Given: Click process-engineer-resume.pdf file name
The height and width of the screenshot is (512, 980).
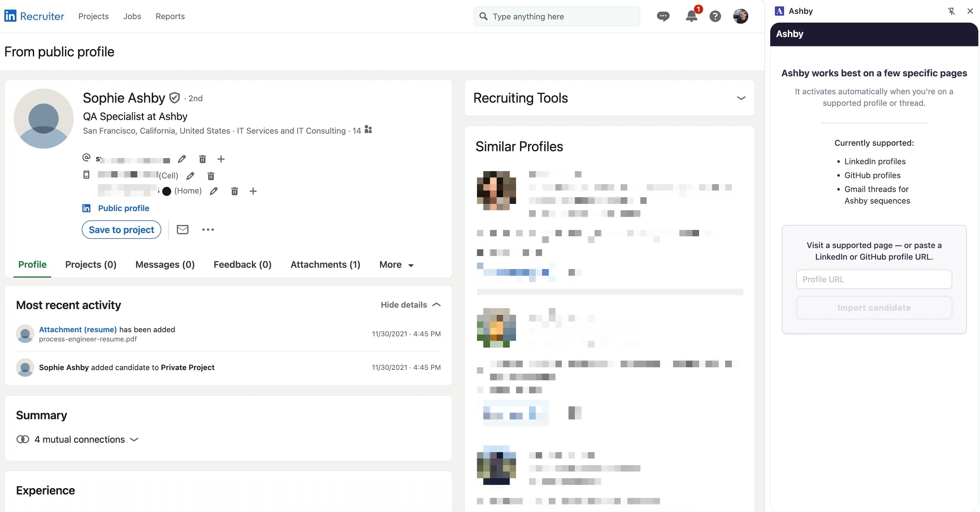Looking at the screenshot, I should click(88, 339).
